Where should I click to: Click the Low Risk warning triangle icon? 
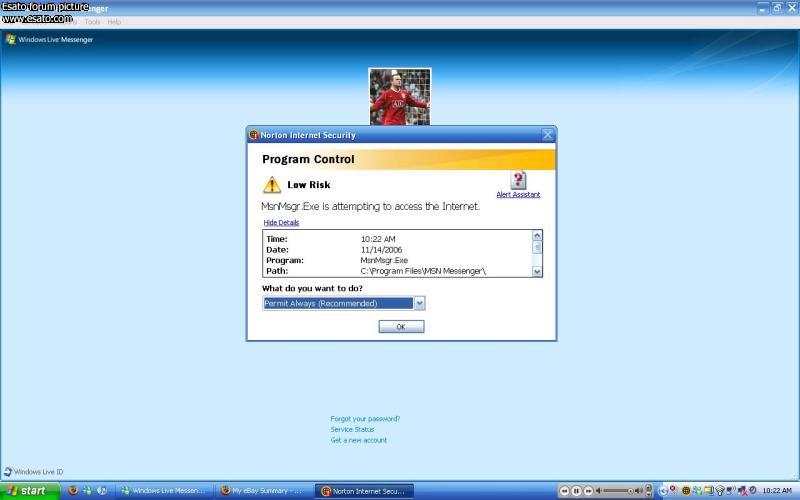click(x=272, y=185)
